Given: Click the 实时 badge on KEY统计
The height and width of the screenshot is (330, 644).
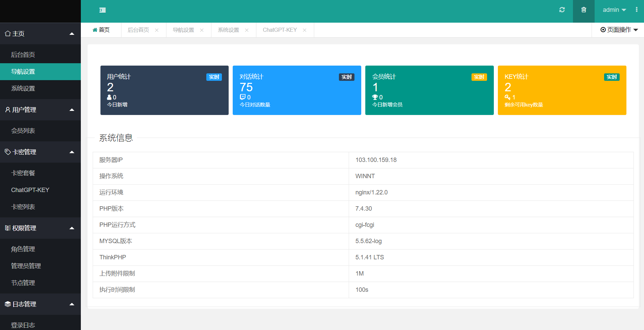Looking at the screenshot, I should point(612,77).
